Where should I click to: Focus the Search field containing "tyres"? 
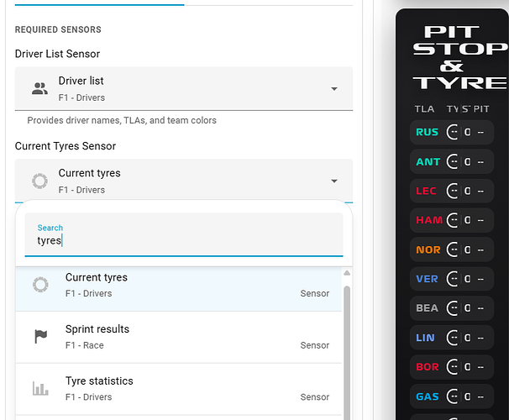(x=183, y=240)
